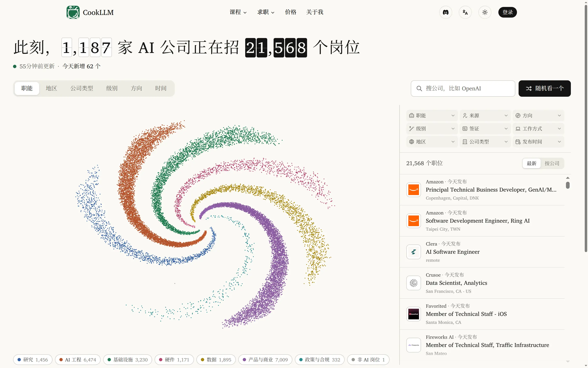This screenshot has height=368, width=588.
Task: Open the 工作方式 filter dropdown
Action: (x=538, y=129)
